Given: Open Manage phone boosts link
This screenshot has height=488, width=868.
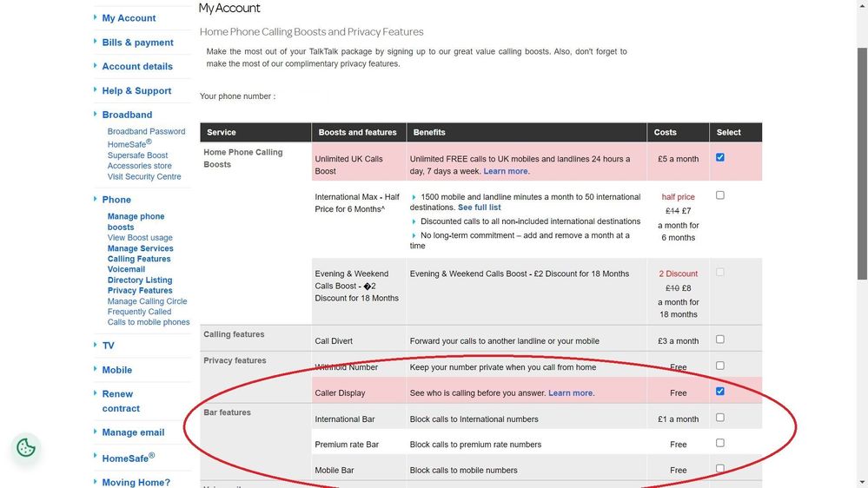Looking at the screenshot, I should pyautogui.click(x=136, y=221).
